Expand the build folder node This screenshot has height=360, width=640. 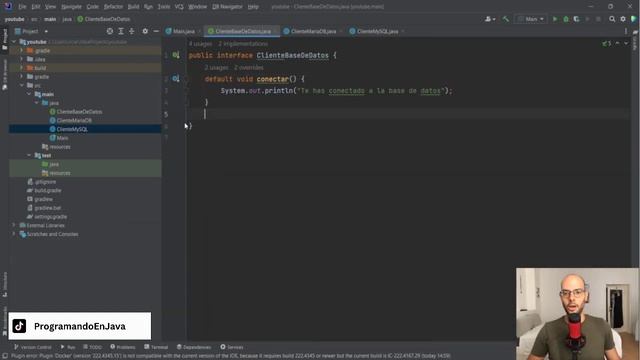(22, 68)
